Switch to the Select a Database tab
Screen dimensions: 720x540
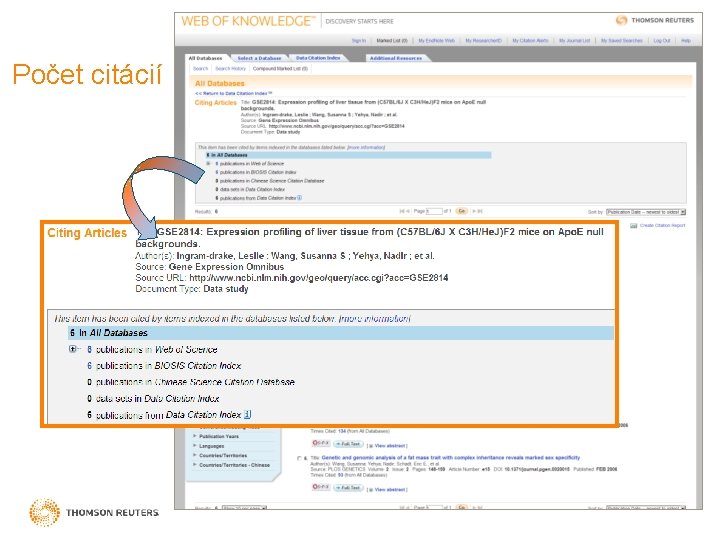[259, 58]
